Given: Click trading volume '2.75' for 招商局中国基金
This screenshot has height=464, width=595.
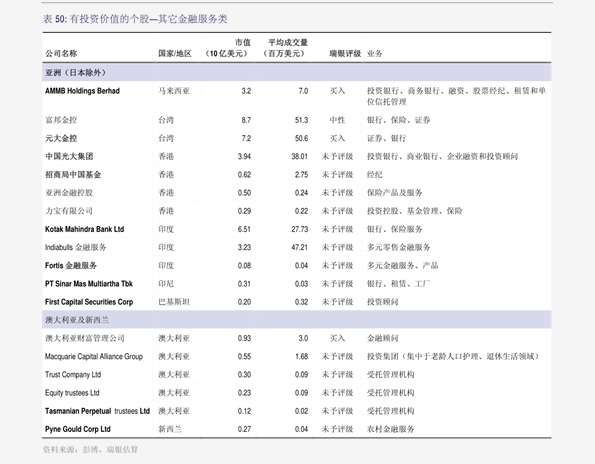Looking at the screenshot, I should point(301,175).
